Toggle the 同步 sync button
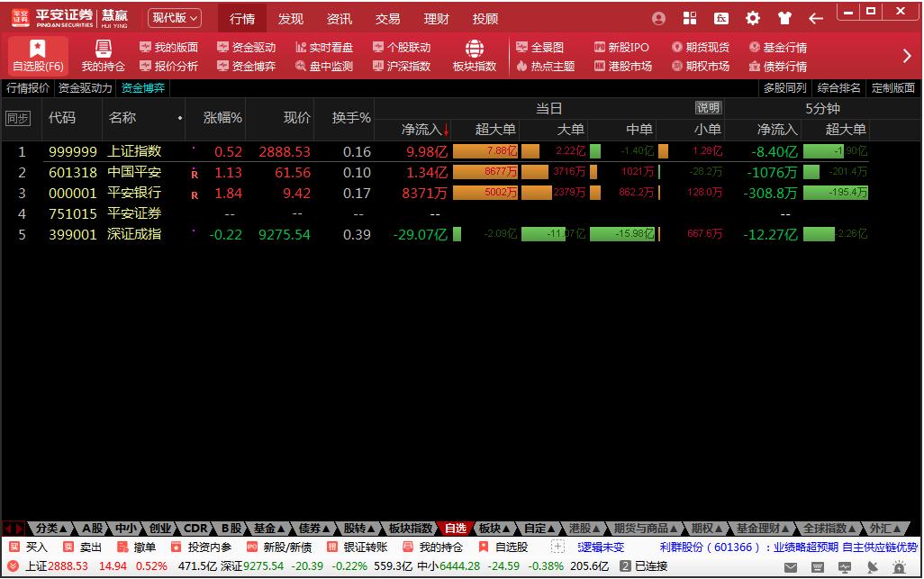This screenshot has width=924, height=579. (17, 118)
